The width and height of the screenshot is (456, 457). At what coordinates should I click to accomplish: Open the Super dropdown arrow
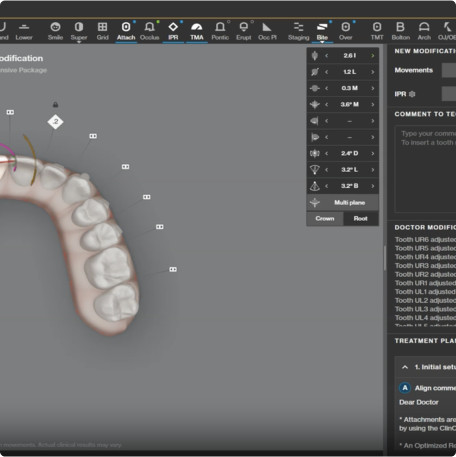79,42
